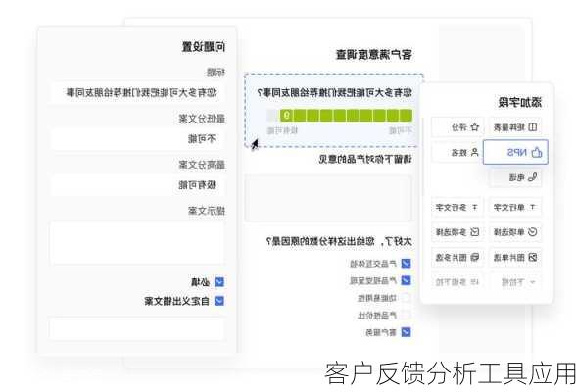Click the gray unselected NPS scale cell
The image size is (576, 392).
click(x=272, y=115)
